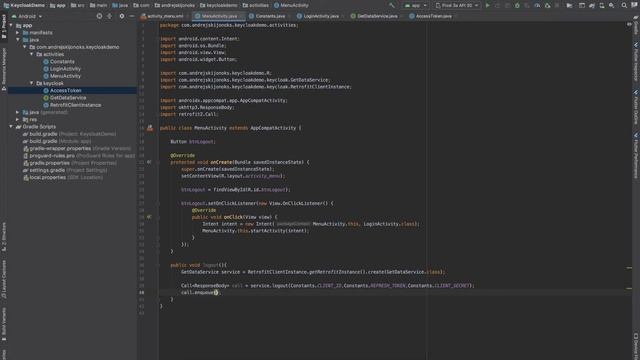Click the gutter icon next to the MenuActivity class line
The height and width of the screenshot is (360, 640).
pos(150,128)
